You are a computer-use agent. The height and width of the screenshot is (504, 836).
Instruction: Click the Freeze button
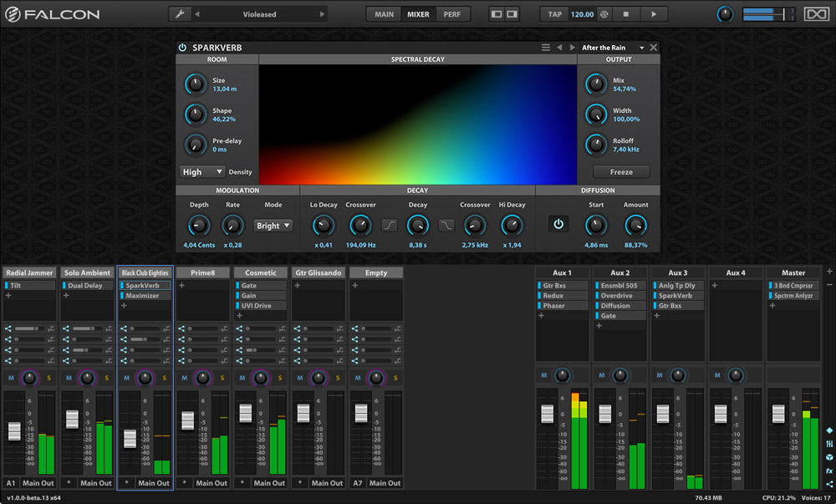tap(621, 172)
